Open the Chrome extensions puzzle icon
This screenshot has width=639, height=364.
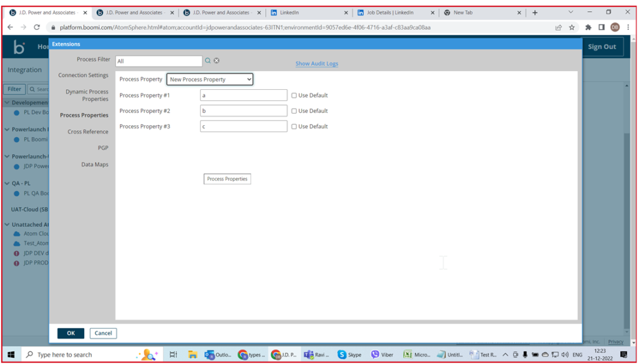[x=588, y=27]
